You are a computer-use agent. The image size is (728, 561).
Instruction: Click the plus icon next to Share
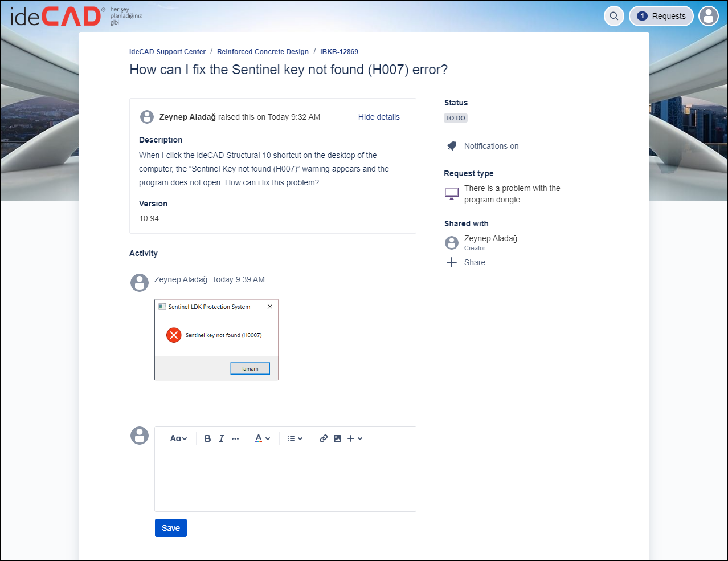coord(452,262)
